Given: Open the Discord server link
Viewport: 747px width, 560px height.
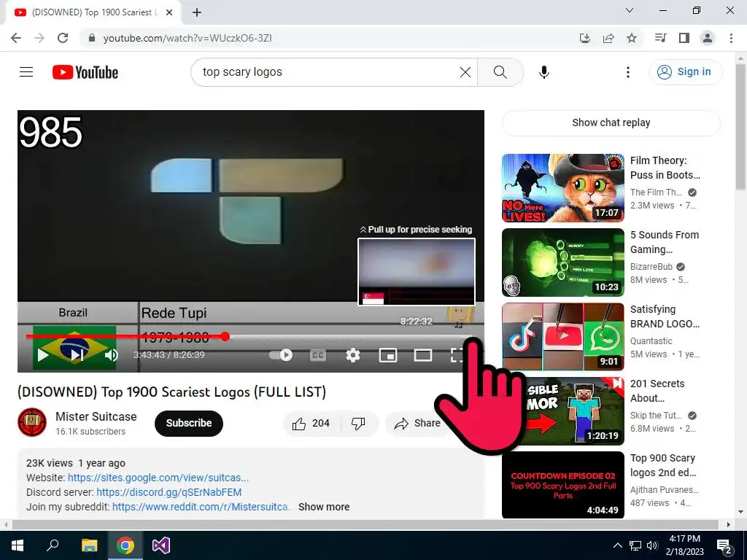Looking at the screenshot, I should pyautogui.click(x=169, y=492).
